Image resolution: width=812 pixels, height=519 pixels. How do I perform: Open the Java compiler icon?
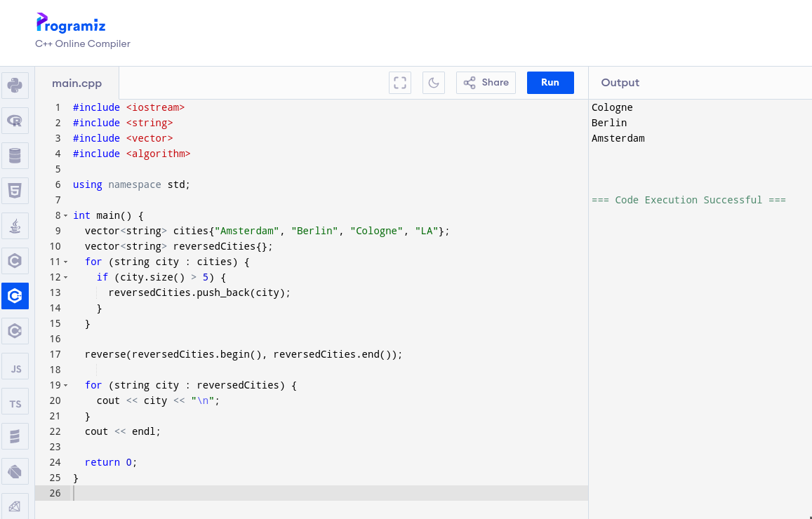tap(15, 226)
